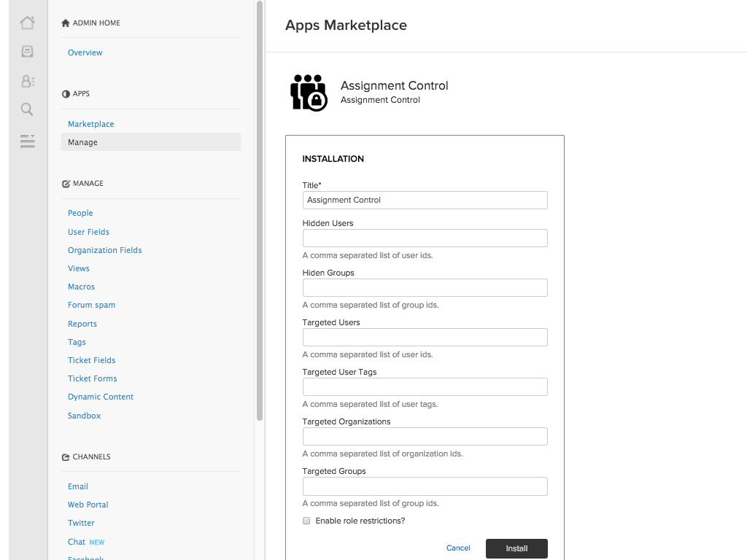Open Views from the left icon rail
Image resolution: width=747 pixels, height=560 pixels.
(27, 51)
